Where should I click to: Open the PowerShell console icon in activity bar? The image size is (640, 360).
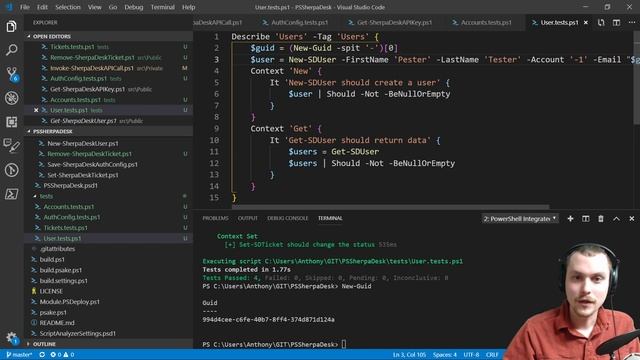[11, 194]
